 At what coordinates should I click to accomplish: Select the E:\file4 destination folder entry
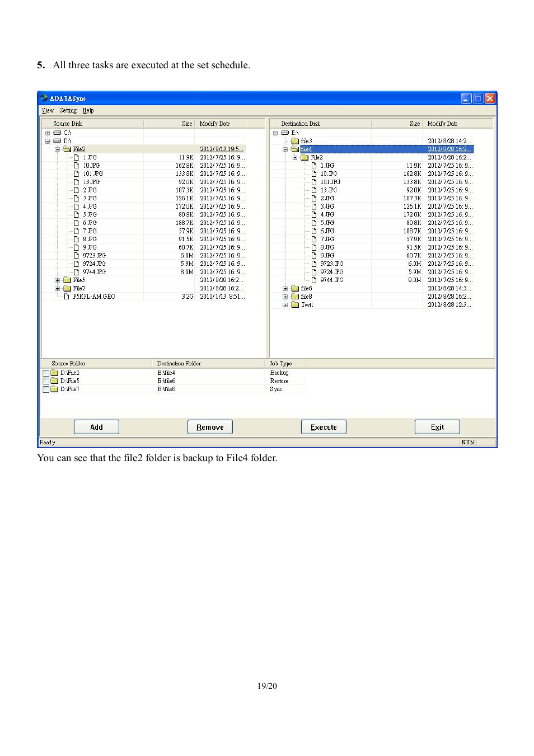click(166, 373)
